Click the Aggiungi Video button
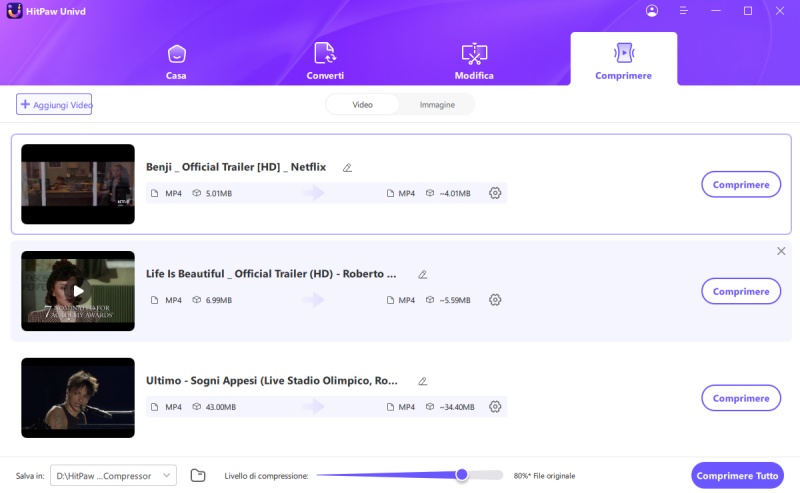The image size is (800, 493). tap(54, 104)
